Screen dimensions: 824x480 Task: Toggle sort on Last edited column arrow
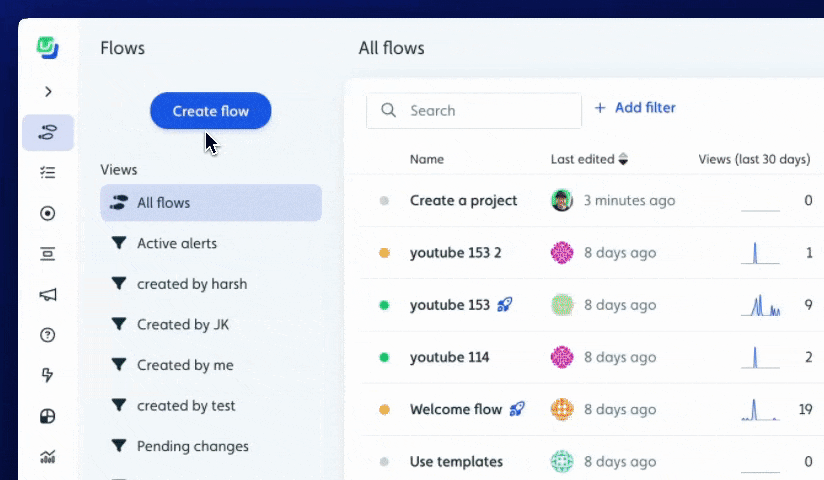(623, 159)
